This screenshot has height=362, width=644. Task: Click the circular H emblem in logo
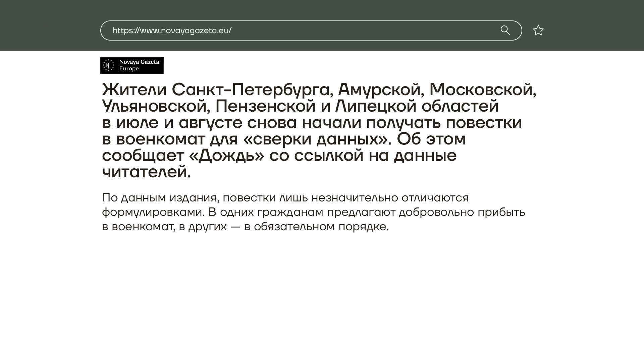(108, 65)
